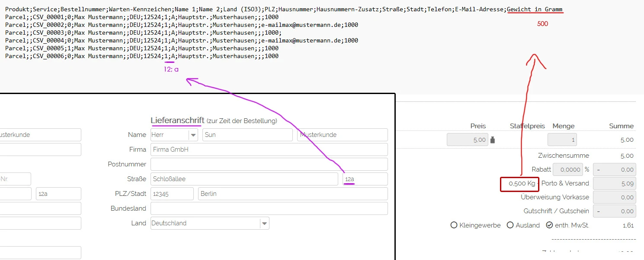Click the first name field containing Sun

point(247,135)
